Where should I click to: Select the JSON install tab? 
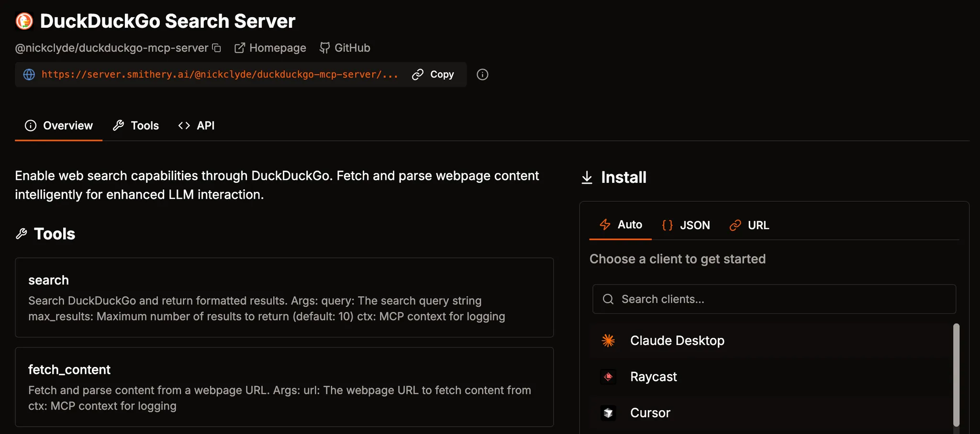[x=686, y=225]
